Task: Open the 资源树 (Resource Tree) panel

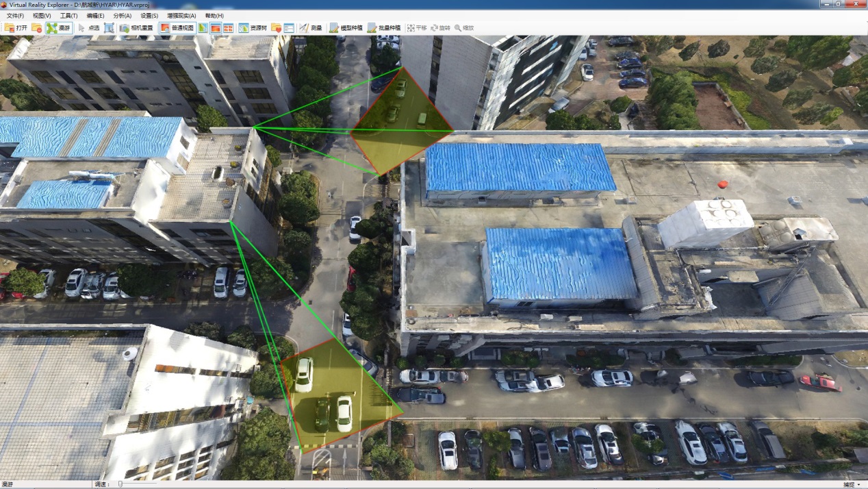Action: point(253,28)
